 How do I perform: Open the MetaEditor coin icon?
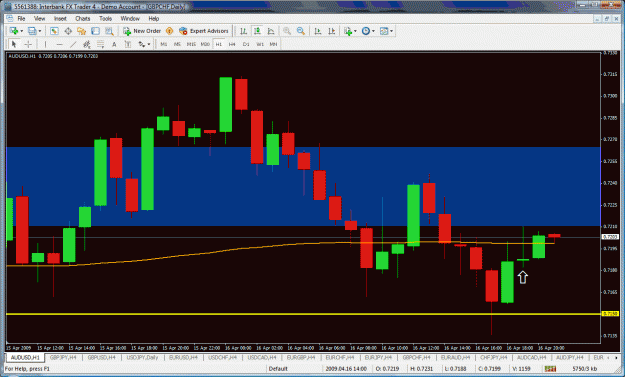tap(169, 31)
